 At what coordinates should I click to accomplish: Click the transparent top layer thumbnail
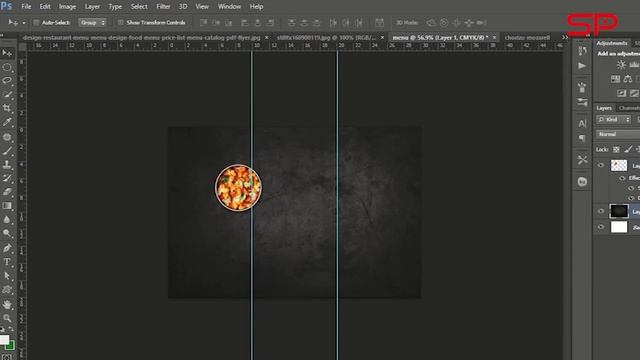[x=619, y=165]
